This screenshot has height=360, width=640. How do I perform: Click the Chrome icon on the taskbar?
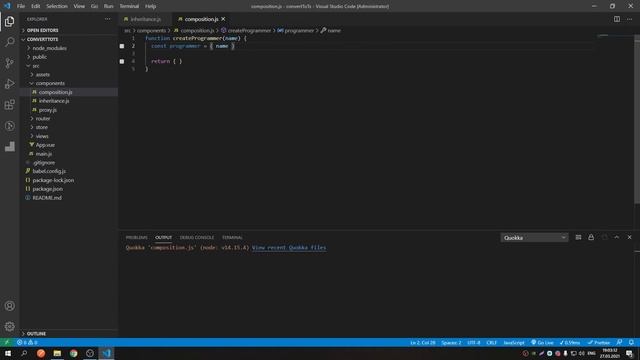(73, 353)
